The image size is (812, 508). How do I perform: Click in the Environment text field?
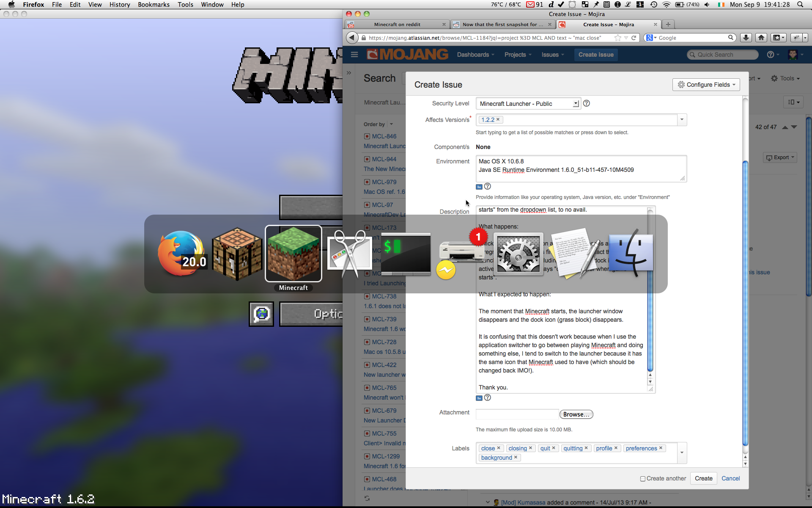click(581, 168)
